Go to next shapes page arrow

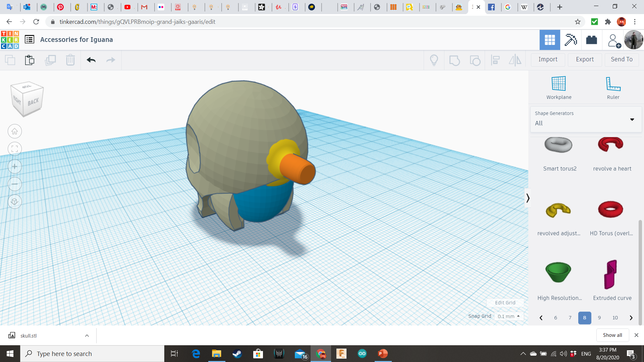tap(631, 318)
